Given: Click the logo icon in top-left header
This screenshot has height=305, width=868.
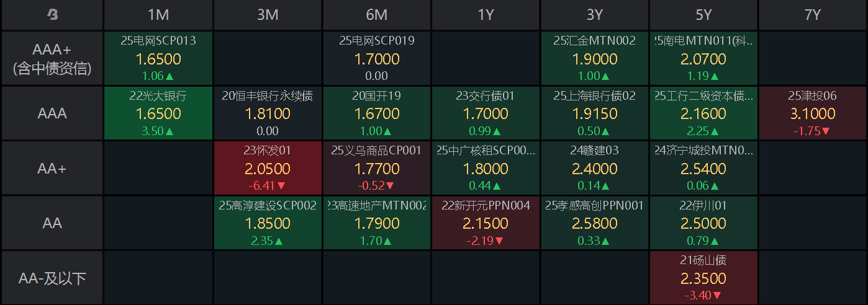Looking at the screenshot, I should click(x=52, y=15).
